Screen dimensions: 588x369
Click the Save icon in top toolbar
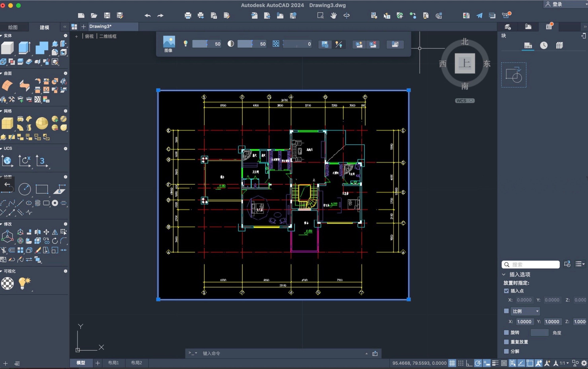107,15
